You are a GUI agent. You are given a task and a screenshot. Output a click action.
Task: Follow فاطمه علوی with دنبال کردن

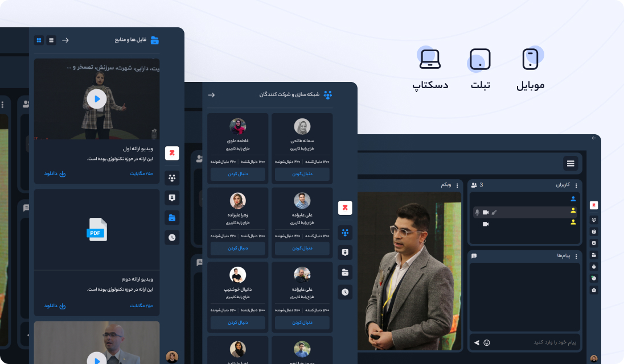[x=238, y=174]
